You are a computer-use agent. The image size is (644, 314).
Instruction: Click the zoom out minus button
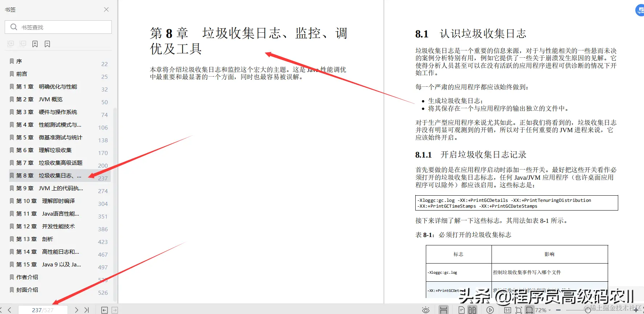[x=558, y=310]
